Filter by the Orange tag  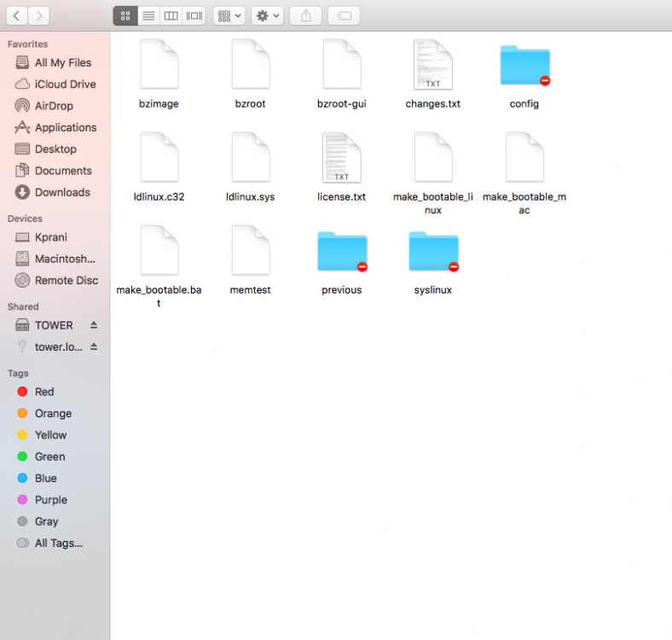point(55,413)
